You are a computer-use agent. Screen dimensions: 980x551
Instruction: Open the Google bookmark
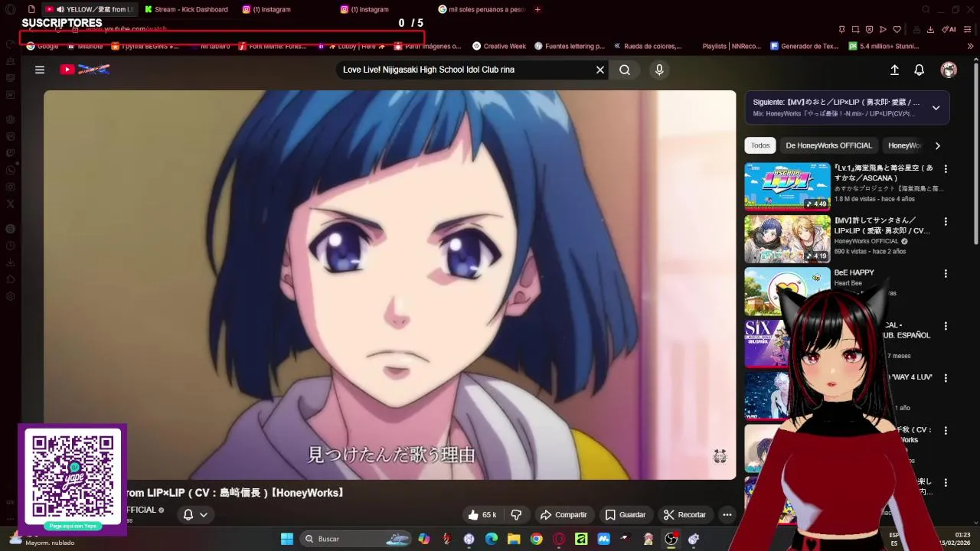pos(42,46)
